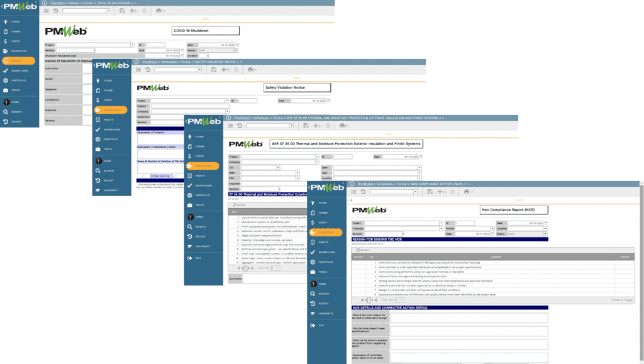Follow the Portfolio breadcrumb link in the COVID 19 Shutdown window
Screen dimensions: 644x364
tap(58, 3)
